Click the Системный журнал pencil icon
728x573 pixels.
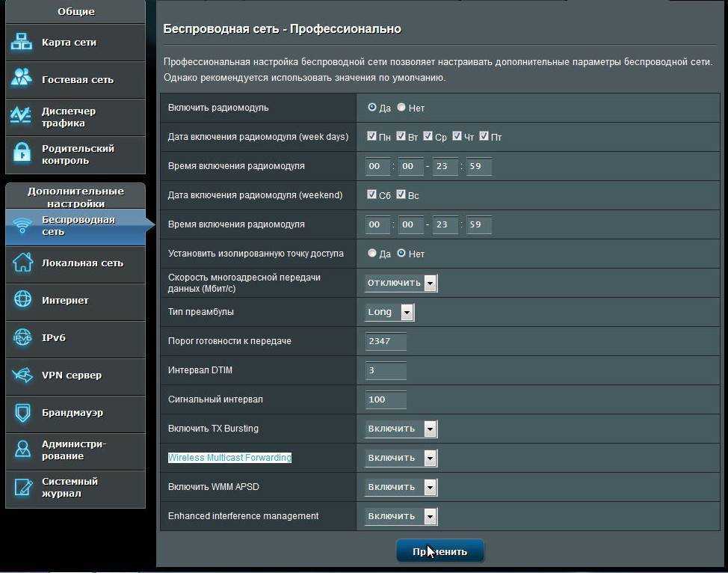22,487
